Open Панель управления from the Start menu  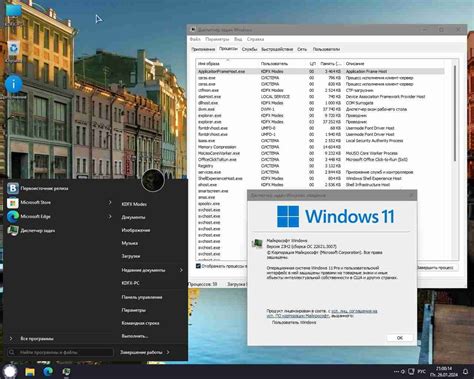pyautogui.click(x=142, y=297)
